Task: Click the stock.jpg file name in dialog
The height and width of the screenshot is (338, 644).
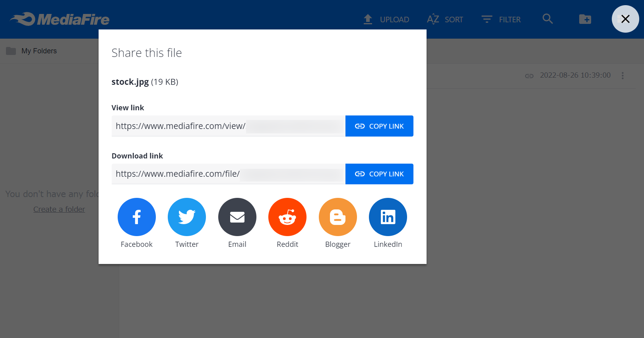Action: point(130,82)
